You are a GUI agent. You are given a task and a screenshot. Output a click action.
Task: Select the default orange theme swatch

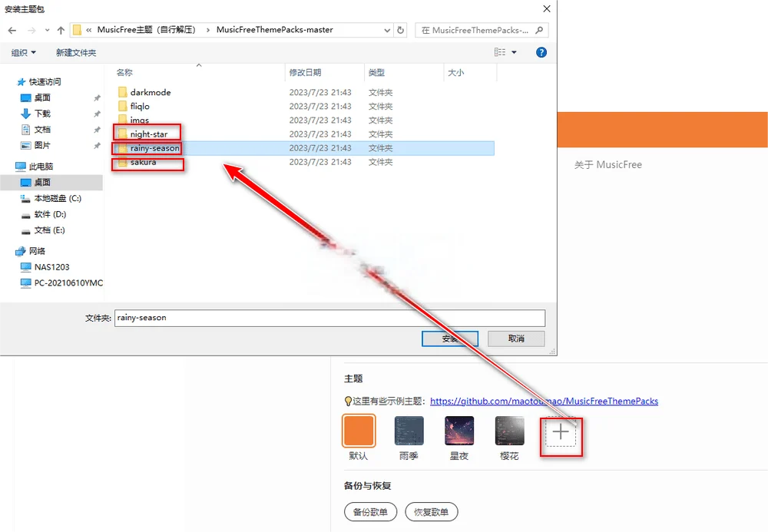pos(359,431)
